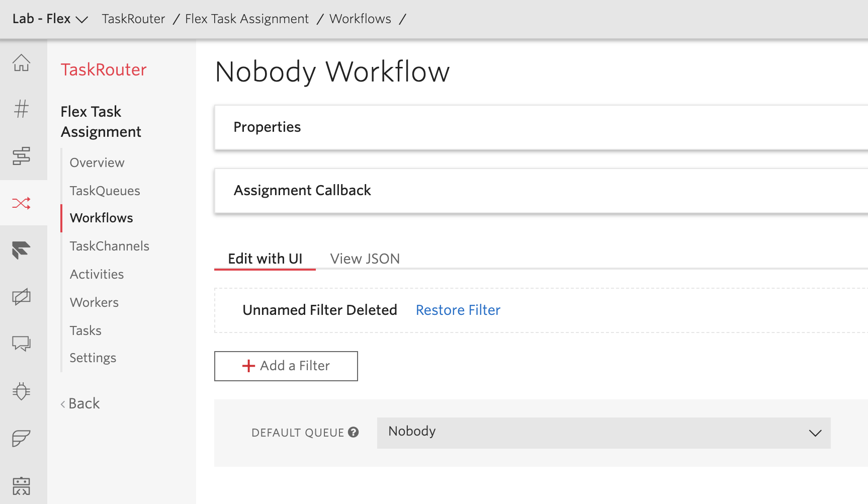Open the Lab - Flex project switcher

(50, 19)
